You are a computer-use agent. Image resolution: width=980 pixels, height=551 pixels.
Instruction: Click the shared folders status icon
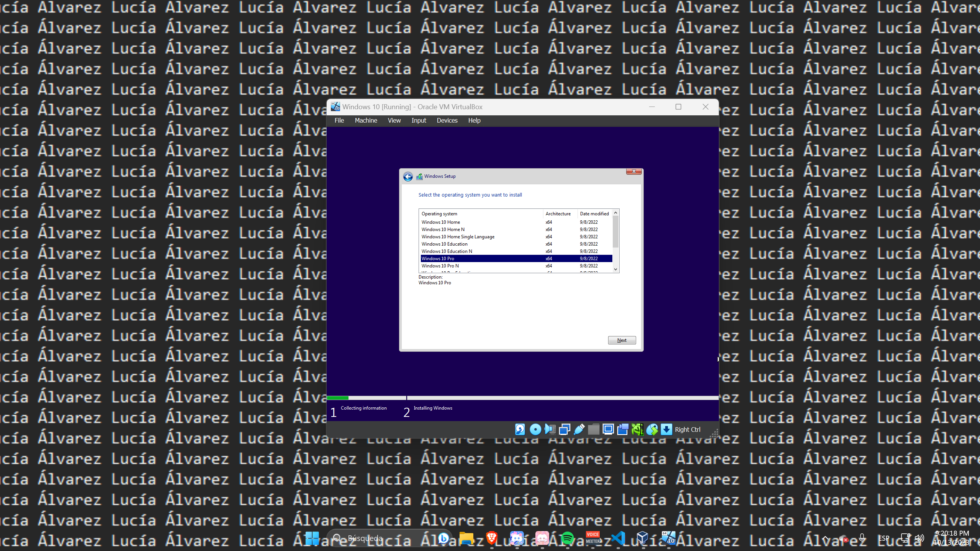point(593,430)
